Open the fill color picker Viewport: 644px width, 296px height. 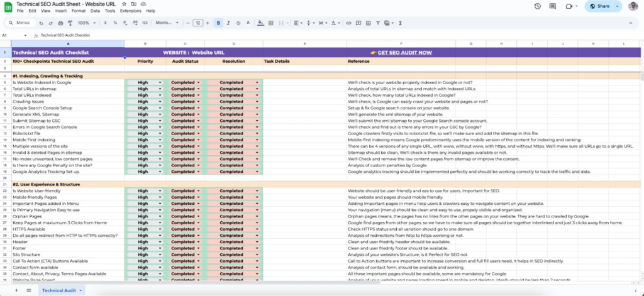pyautogui.click(x=260, y=23)
